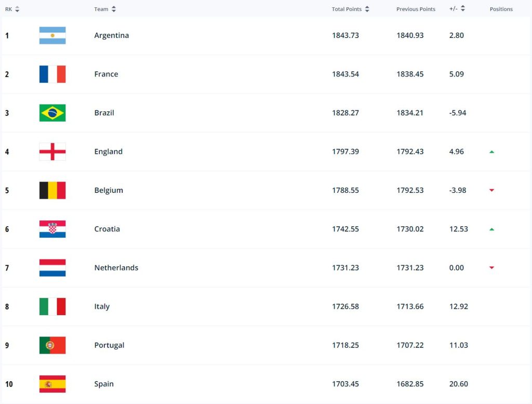The image size is (532, 404).
Task: Click the Previous Points column header
Action: click(x=416, y=9)
